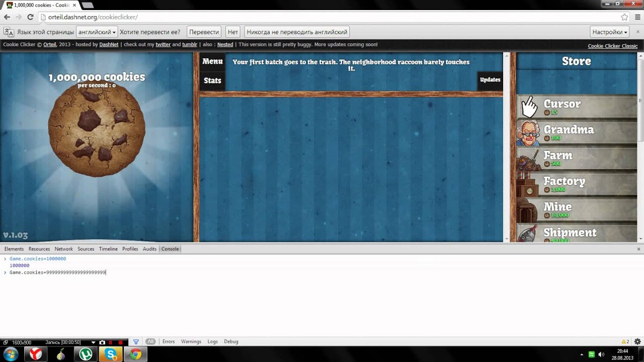This screenshot has width=644, height=362.
Task: Open the DashNet link
Action: point(109,45)
